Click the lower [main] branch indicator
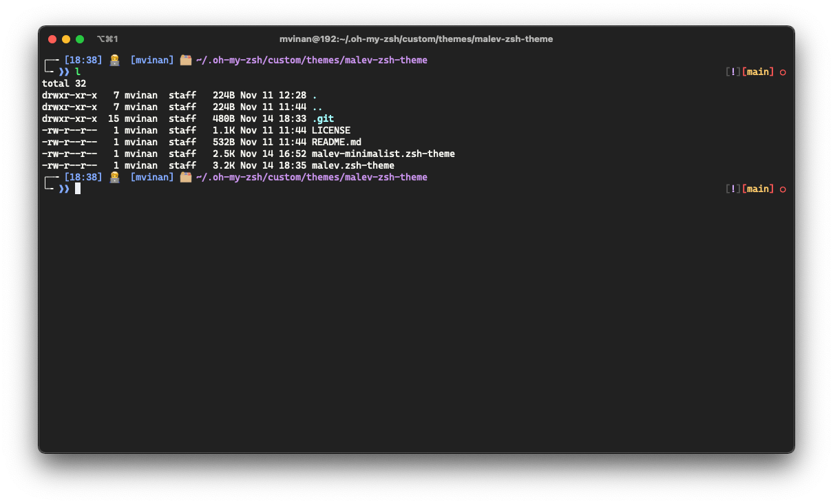833x504 pixels. pos(758,189)
